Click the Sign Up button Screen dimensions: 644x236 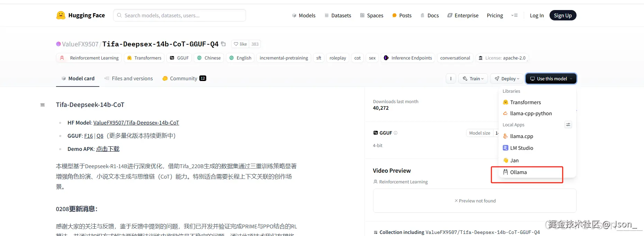tap(563, 15)
